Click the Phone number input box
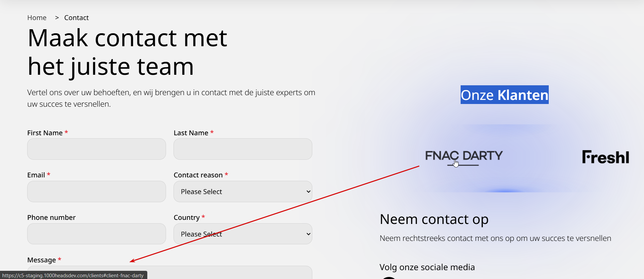The width and height of the screenshot is (644, 279). pos(96,234)
